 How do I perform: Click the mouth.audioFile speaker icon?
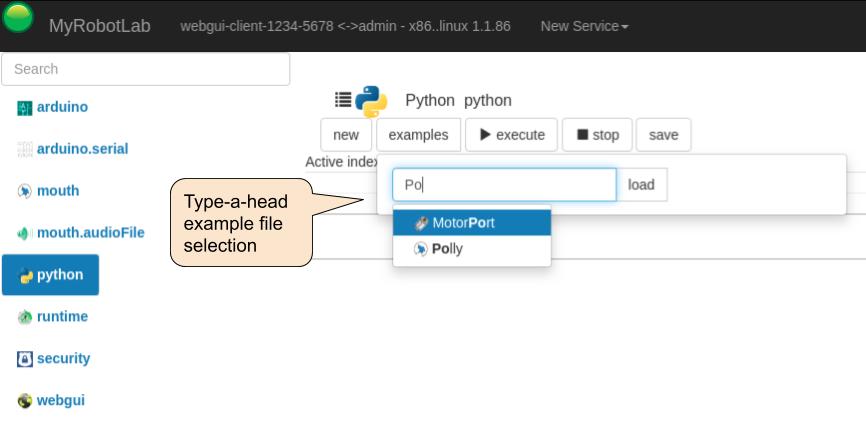point(25,233)
